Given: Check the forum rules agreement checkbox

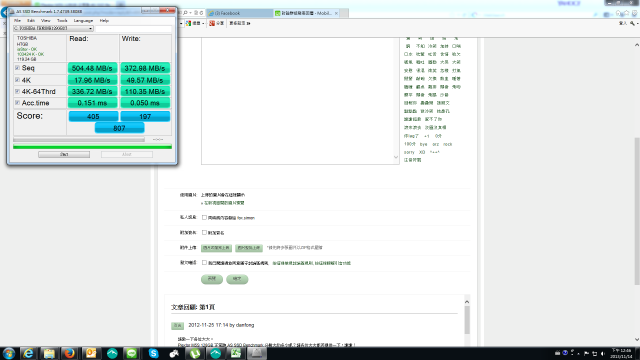Looking at the screenshot, I should [204, 263].
